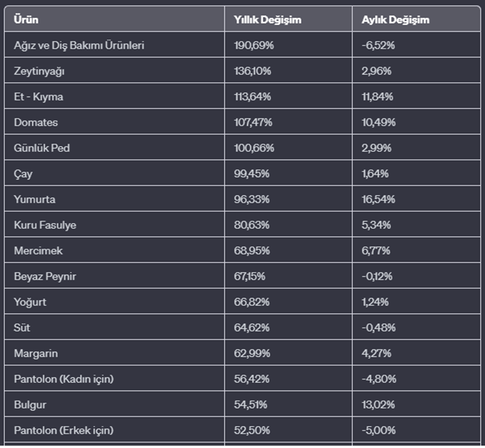Click the Süt monthly change -0,48%

[x=378, y=328]
